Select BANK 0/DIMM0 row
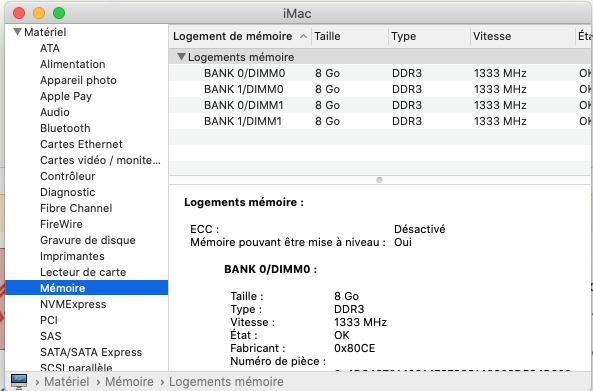Viewport: 593px width, 391px height. 380,73
